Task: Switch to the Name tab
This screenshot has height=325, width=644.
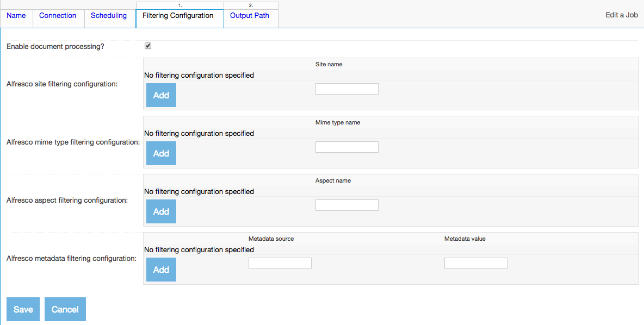Action: coord(16,16)
